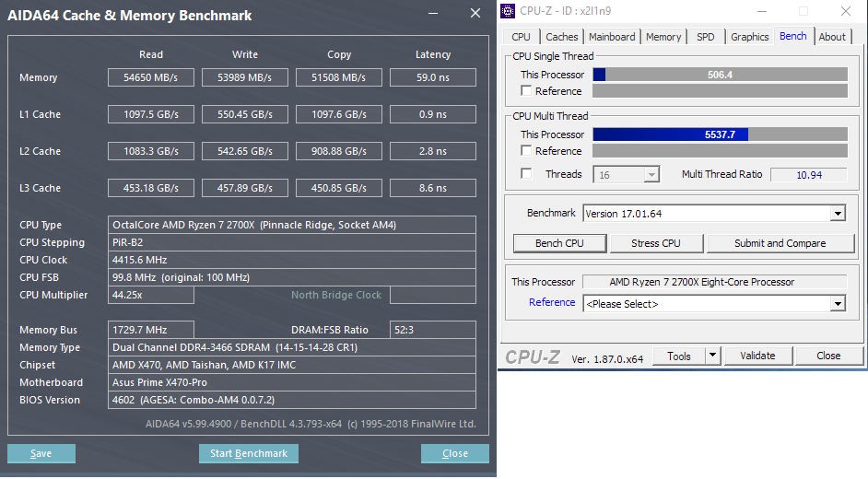
Task: Click the CPU Multiplier value 44.25x
Action: point(150,295)
